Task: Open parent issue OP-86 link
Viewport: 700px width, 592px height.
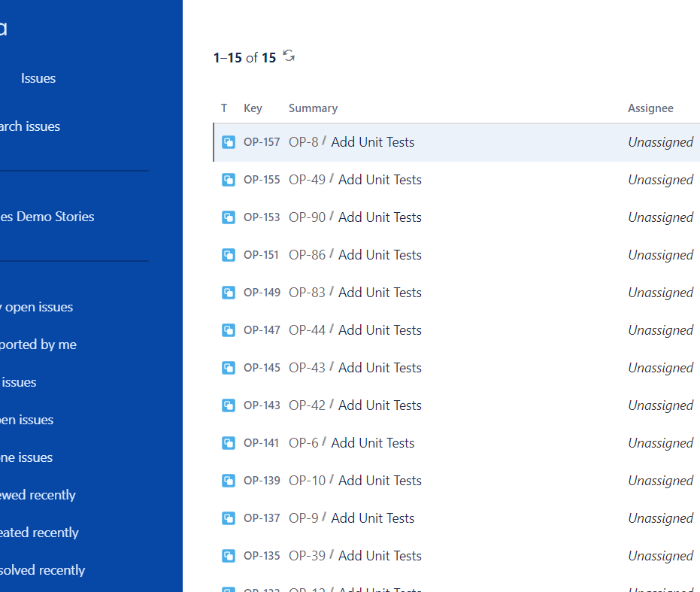Action: [307, 255]
